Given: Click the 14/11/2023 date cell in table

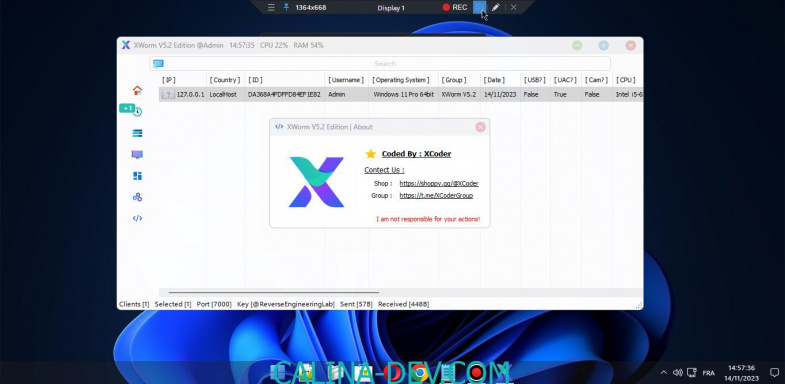Looking at the screenshot, I should coord(499,94).
